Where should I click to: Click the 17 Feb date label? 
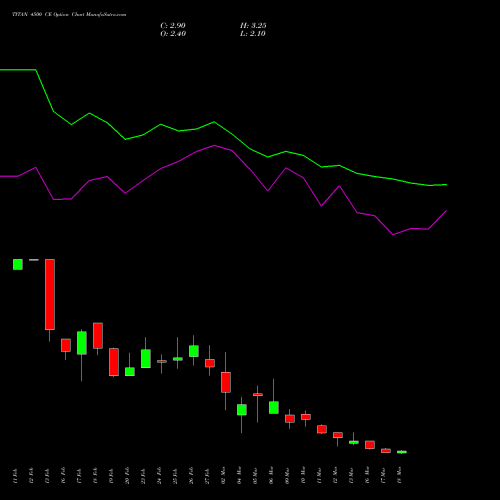tap(79, 476)
